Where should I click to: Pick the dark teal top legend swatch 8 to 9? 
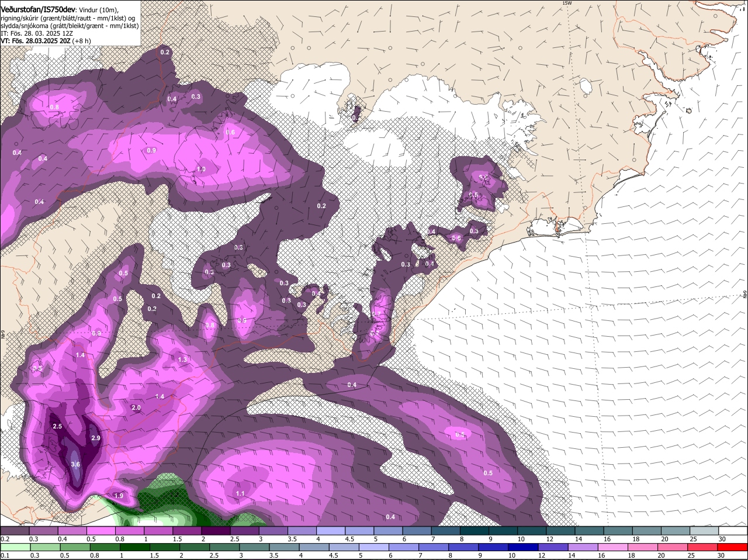point(474,531)
